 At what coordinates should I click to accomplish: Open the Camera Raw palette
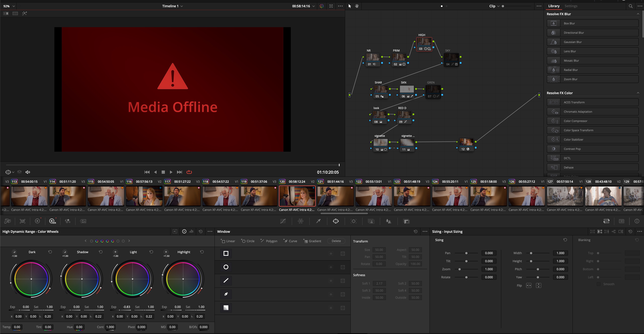(x=8, y=221)
